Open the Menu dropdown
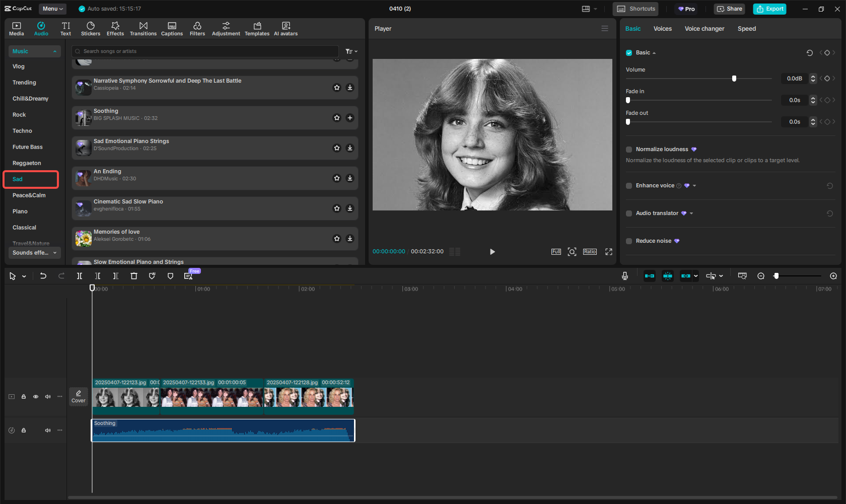 point(52,9)
